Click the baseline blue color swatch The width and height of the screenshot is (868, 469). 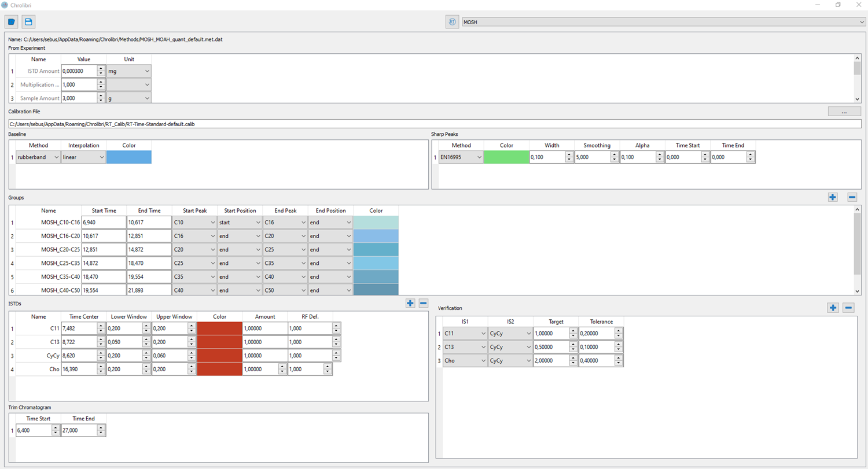129,157
